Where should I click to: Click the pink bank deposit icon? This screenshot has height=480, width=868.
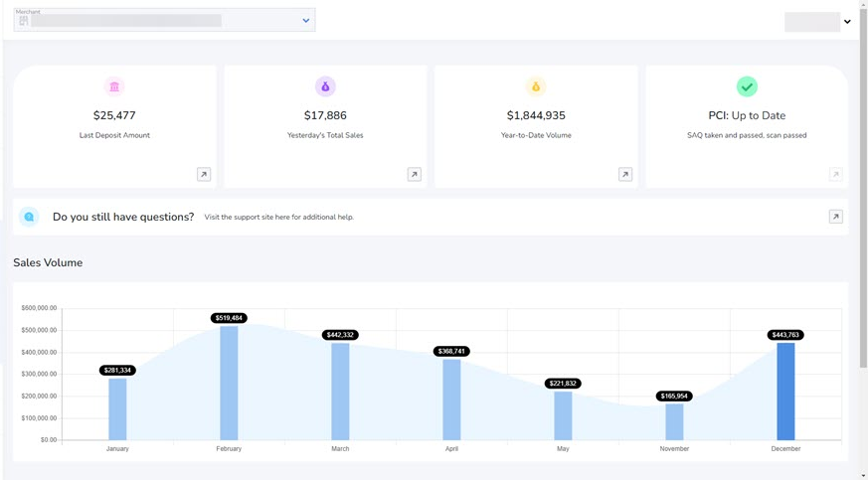tap(114, 86)
